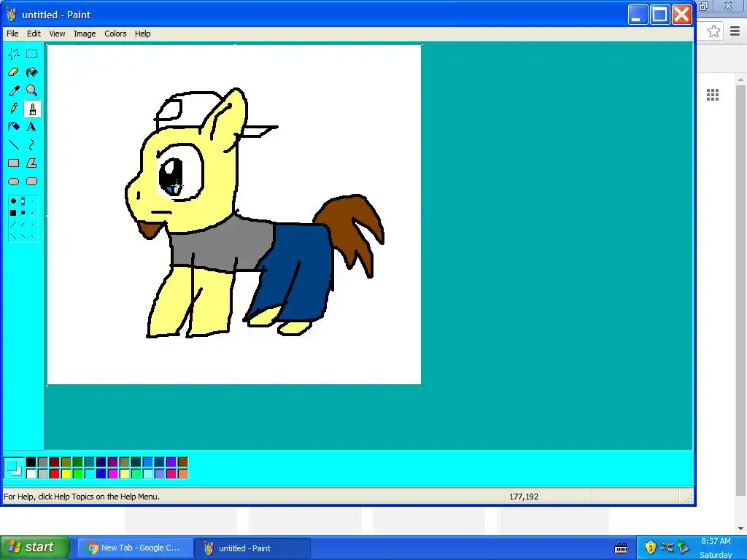747x560 pixels.
Task: Open the View menu
Action: (57, 34)
